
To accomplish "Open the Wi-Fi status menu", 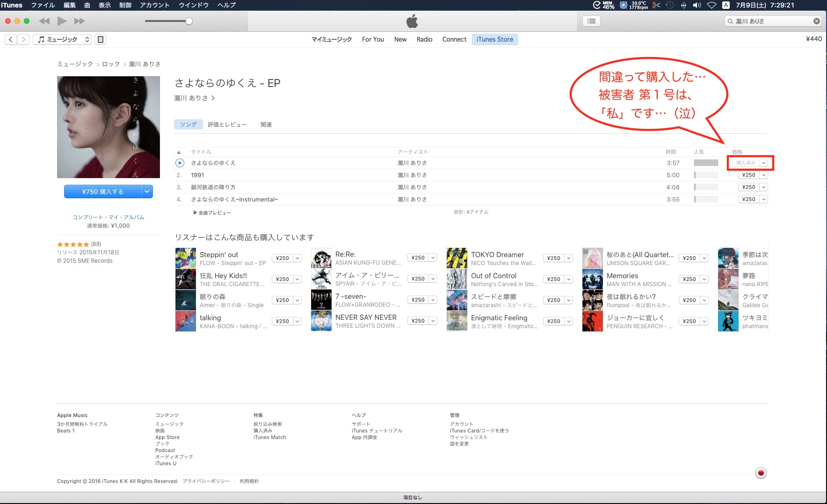I will click(711, 5).
